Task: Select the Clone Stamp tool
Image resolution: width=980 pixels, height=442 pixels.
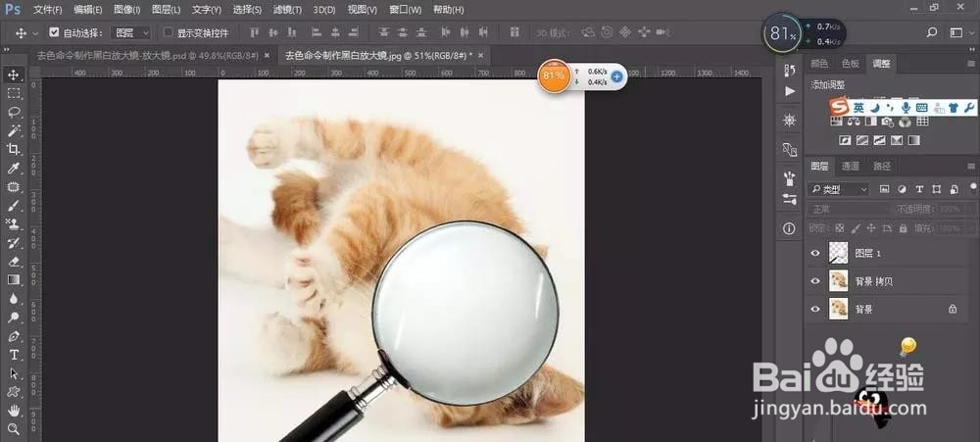Action: click(x=13, y=223)
